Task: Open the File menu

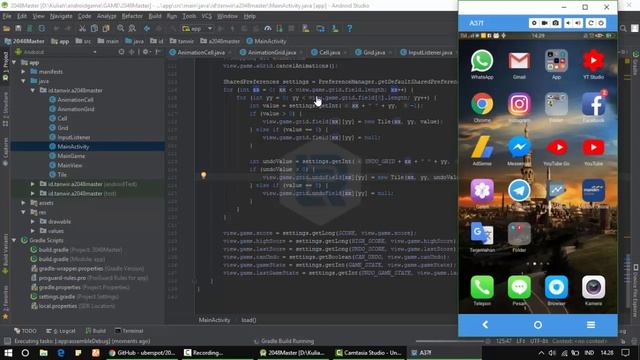Action: click(7, 16)
